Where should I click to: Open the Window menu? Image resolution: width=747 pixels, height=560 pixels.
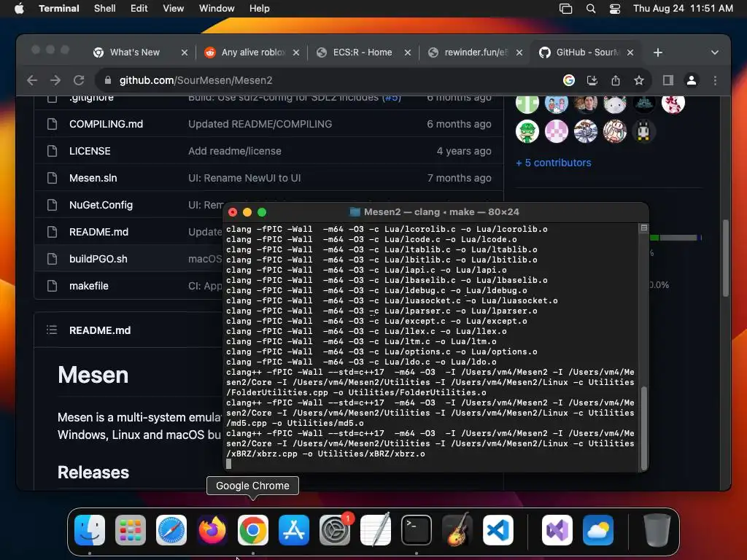pyautogui.click(x=217, y=9)
